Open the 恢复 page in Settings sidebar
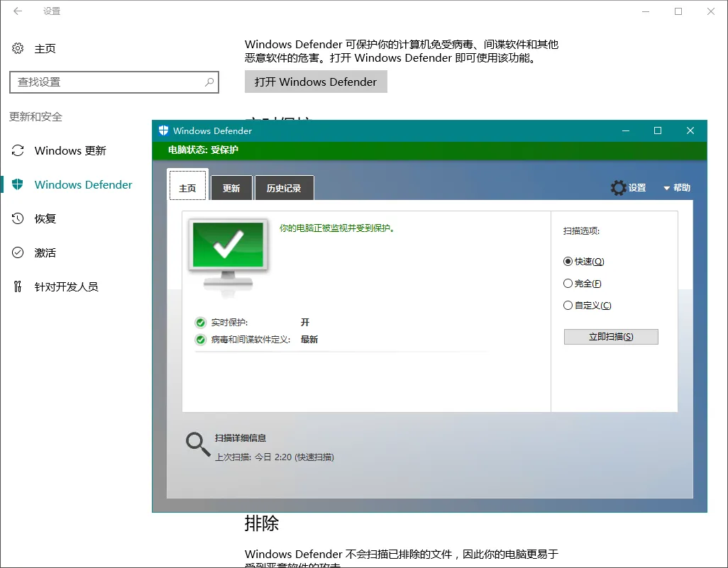Viewport: 728px width, 568px height. 45,218
